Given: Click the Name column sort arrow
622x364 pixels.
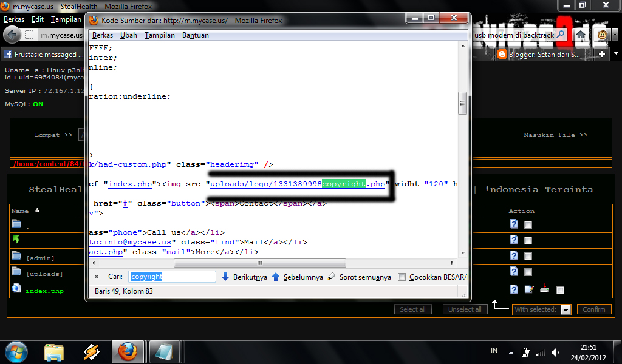Looking at the screenshot, I should [37, 211].
